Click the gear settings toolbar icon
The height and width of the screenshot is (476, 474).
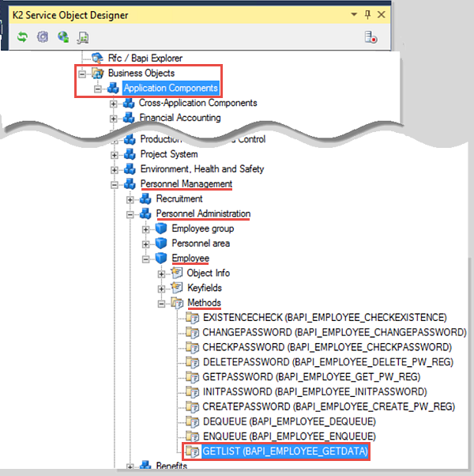tap(43, 36)
